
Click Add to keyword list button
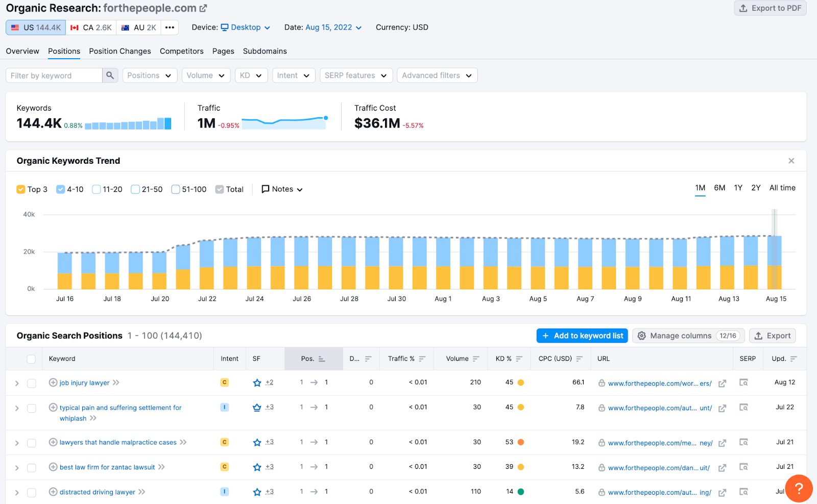pyautogui.click(x=582, y=336)
